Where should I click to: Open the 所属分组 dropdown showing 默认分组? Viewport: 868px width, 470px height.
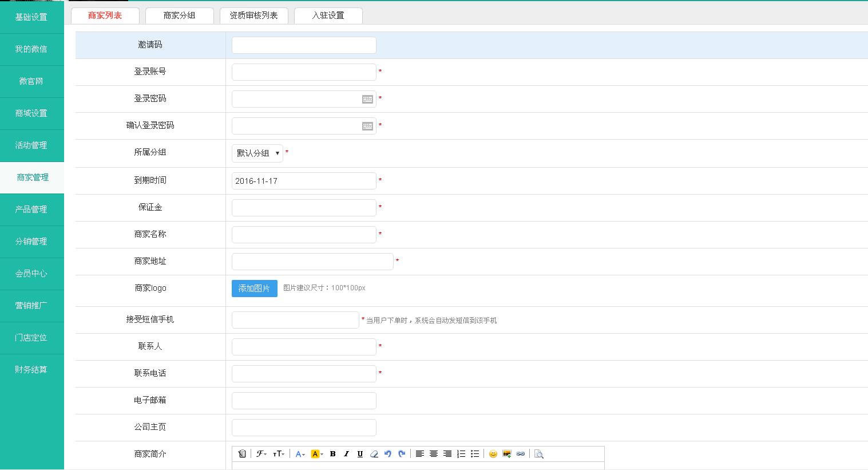[x=257, y=153]
